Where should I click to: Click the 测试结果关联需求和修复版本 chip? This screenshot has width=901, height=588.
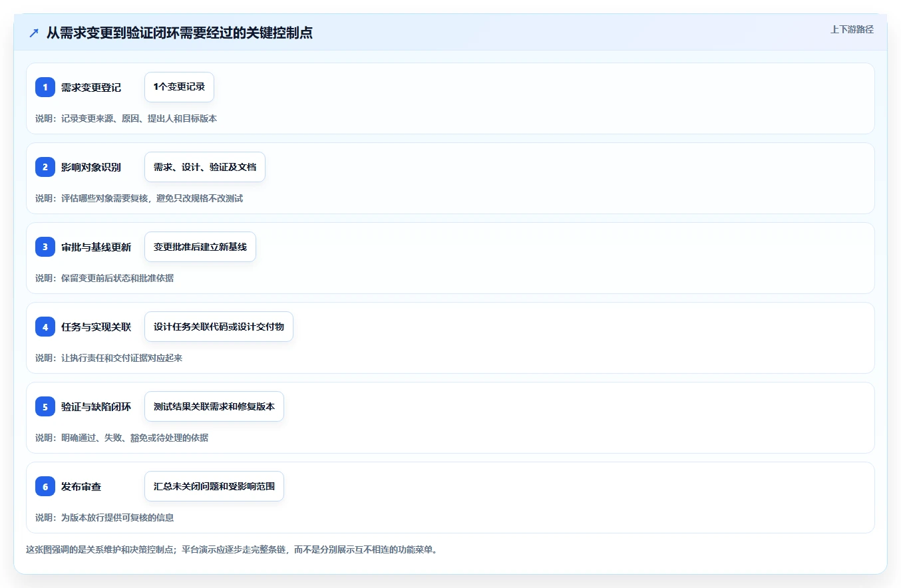(214, 406)
